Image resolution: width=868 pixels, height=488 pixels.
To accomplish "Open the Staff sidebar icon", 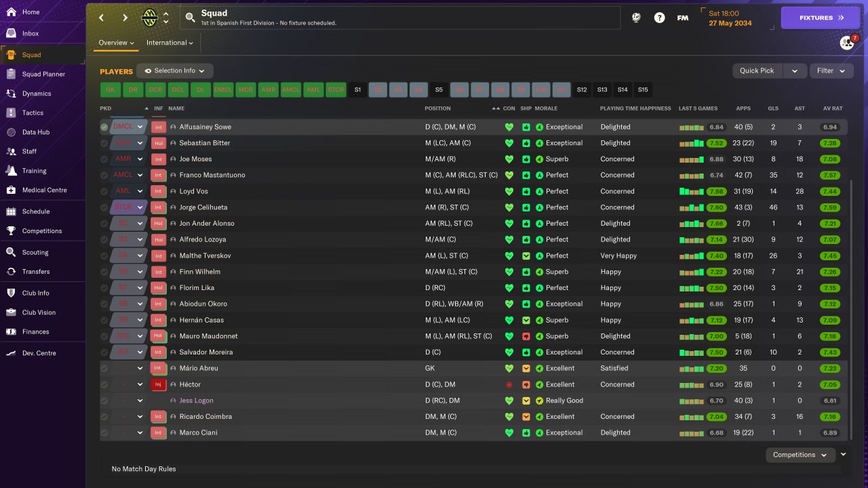I will (11, 151).
